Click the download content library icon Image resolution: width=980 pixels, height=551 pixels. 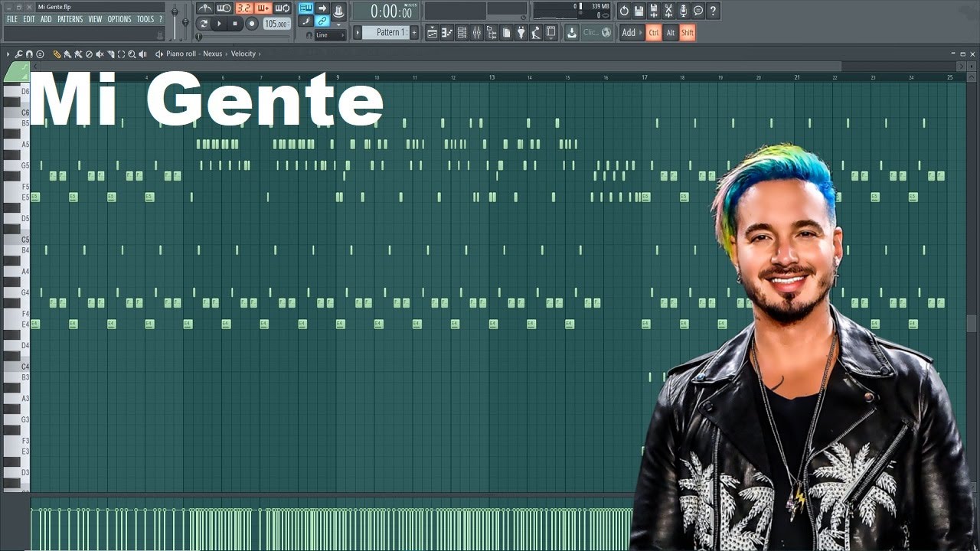coord(572,32)
